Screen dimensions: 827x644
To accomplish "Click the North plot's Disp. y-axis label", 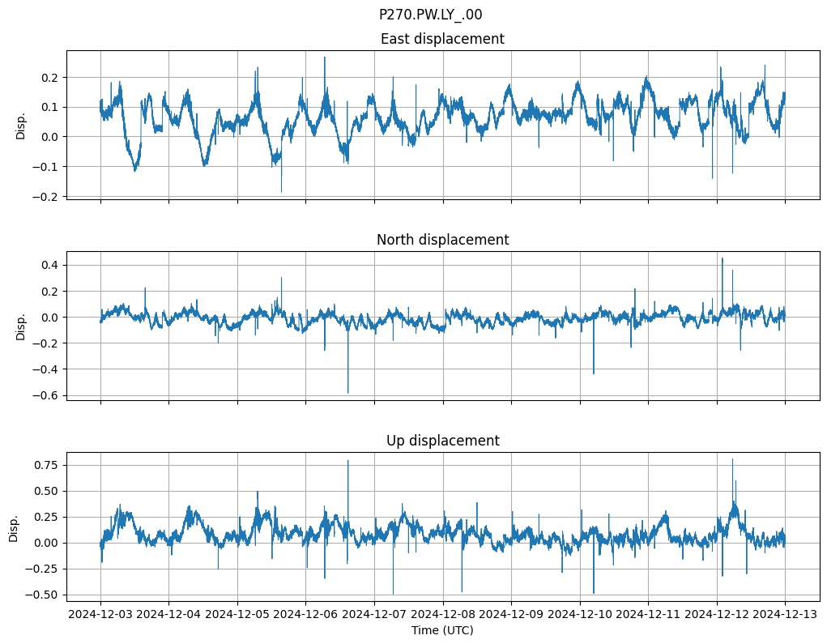I will coord(21,326).
